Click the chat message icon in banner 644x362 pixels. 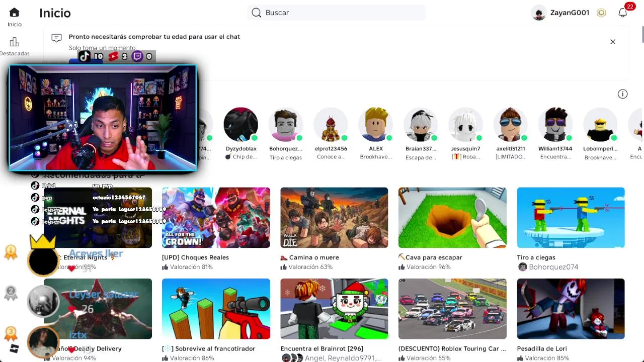57,38
